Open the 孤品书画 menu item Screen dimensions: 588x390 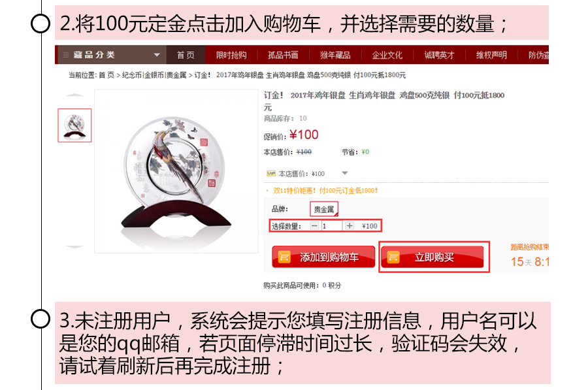click(283, 55)
